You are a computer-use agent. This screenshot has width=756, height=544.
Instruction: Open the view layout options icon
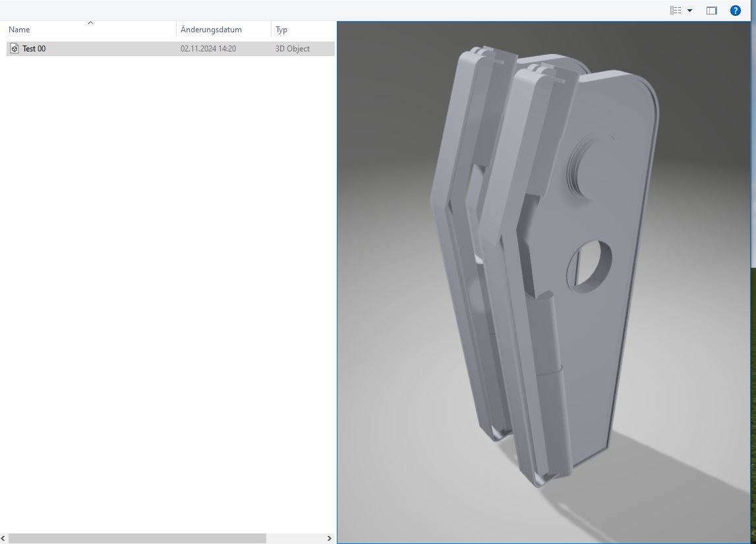676,10
